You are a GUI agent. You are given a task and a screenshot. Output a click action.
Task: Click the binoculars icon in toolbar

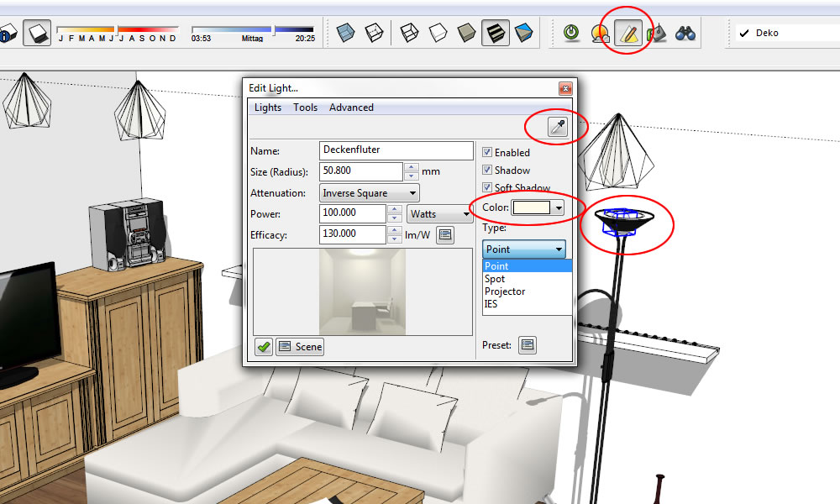tap(685, 34)
